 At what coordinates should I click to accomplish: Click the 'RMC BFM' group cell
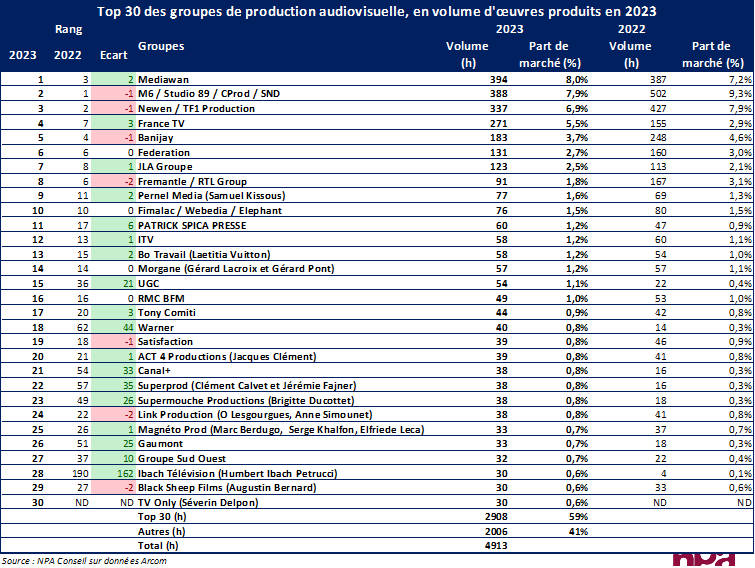click(x=161, y=298)
